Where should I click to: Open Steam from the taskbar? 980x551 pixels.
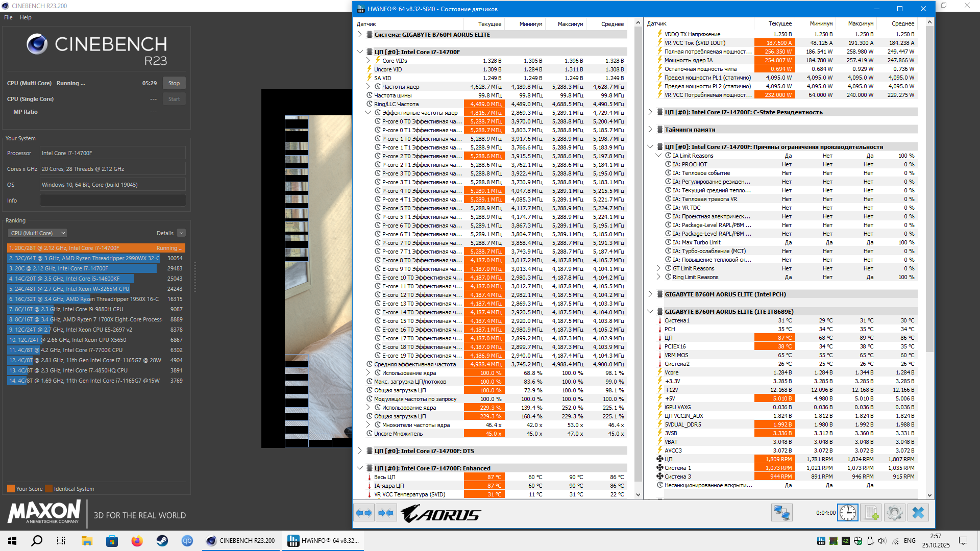[x=162, y=541]
